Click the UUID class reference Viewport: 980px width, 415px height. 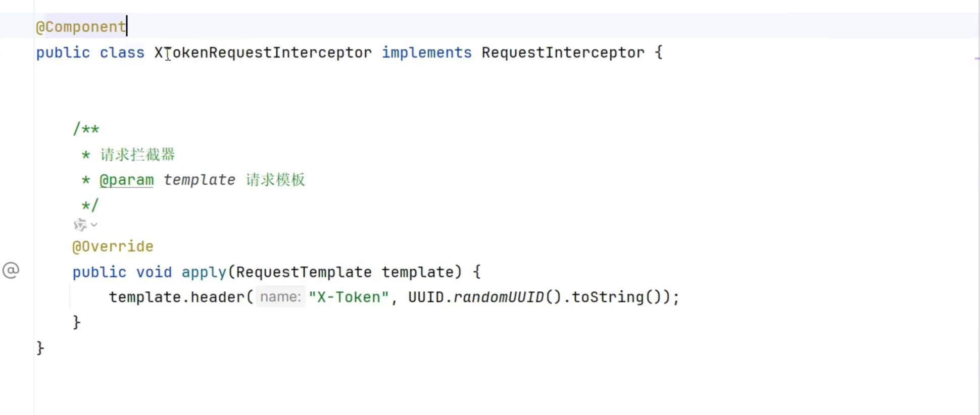[x=426, y=297]
